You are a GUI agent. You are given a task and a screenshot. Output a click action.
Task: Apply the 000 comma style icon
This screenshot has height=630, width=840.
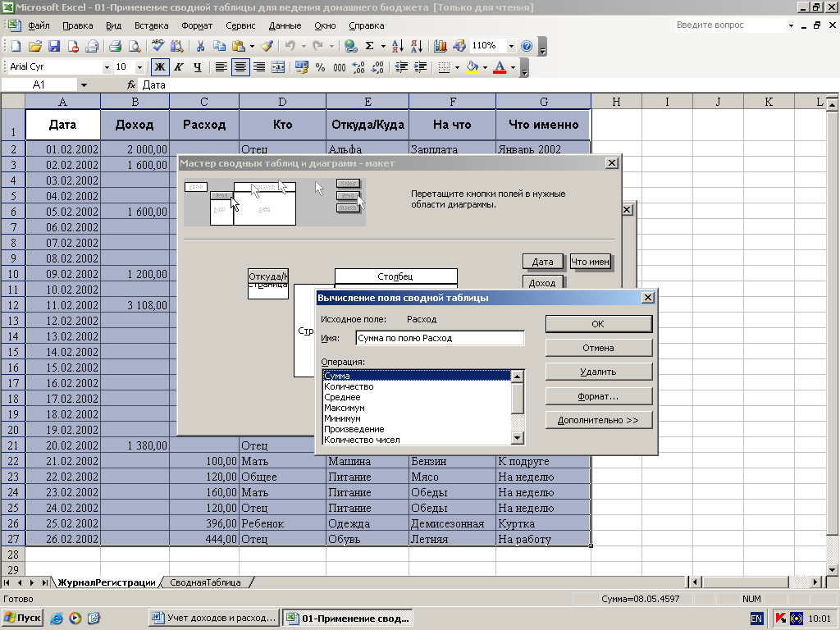click(339, 67)
